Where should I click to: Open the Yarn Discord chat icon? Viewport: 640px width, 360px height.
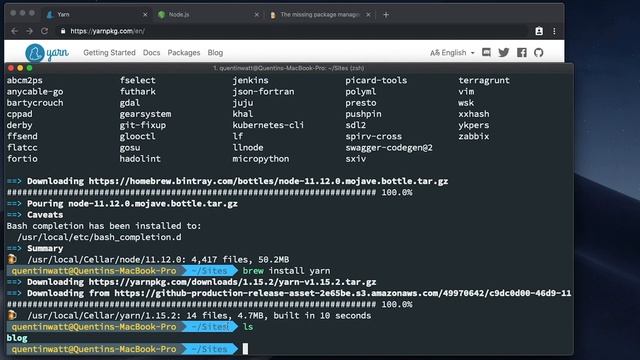[486, 52]
